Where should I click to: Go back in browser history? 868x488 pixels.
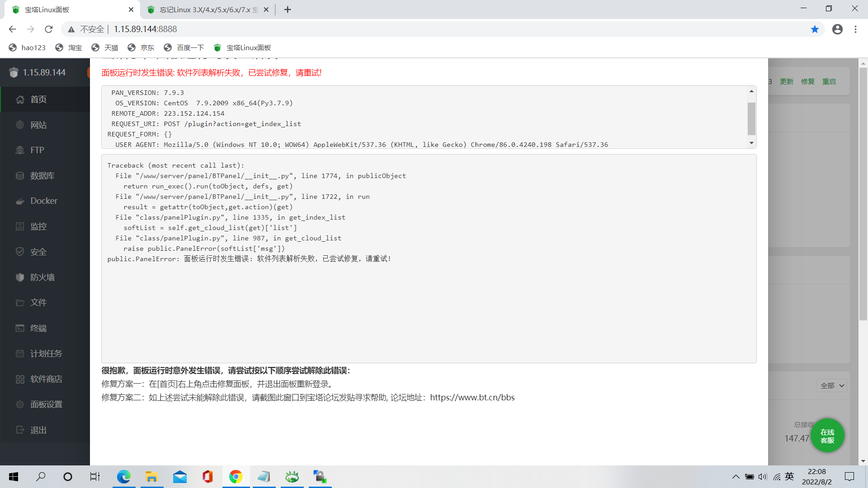tap(12, 29)
